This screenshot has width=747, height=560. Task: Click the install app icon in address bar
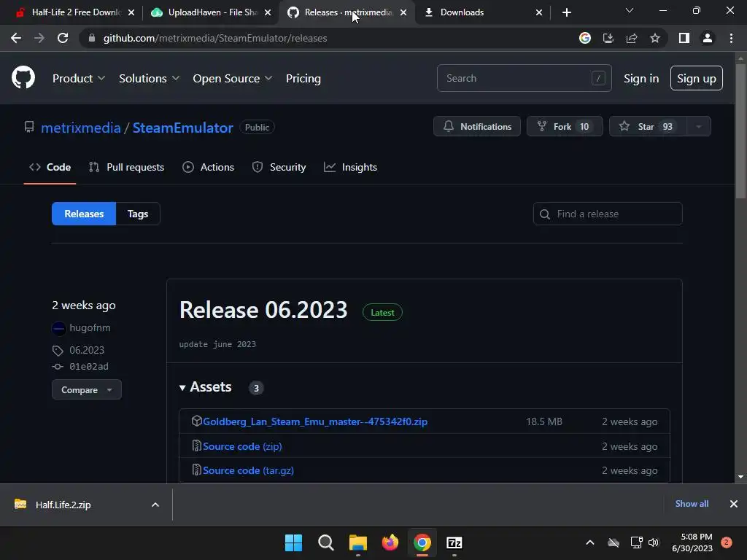pyautogui.click(x=608, y=38)
